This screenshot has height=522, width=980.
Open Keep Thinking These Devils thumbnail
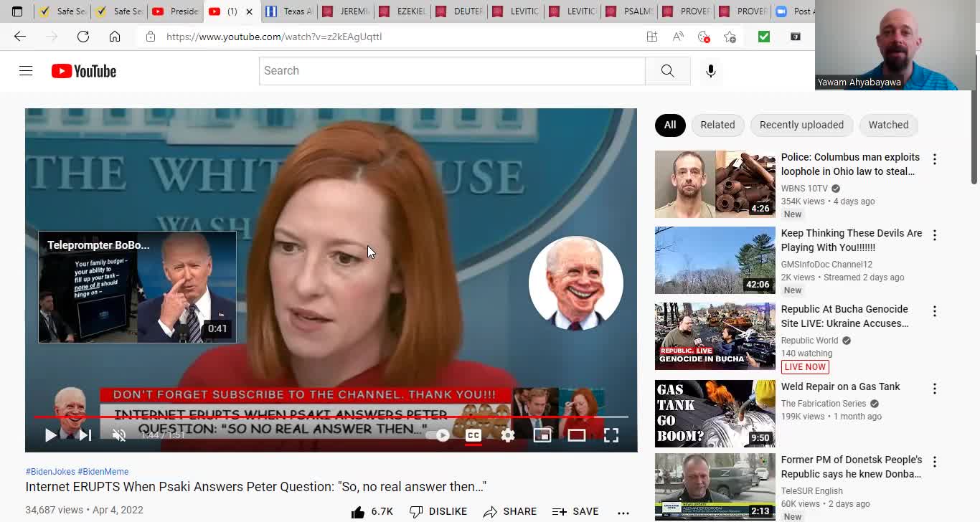[x=715, y=260]
